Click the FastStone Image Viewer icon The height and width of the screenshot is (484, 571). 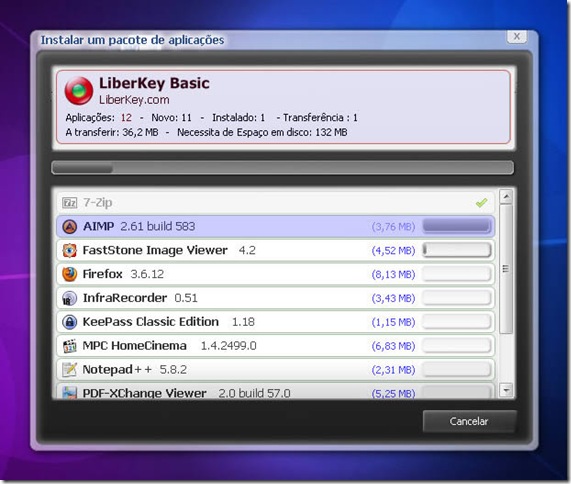(x=70, y=250)
